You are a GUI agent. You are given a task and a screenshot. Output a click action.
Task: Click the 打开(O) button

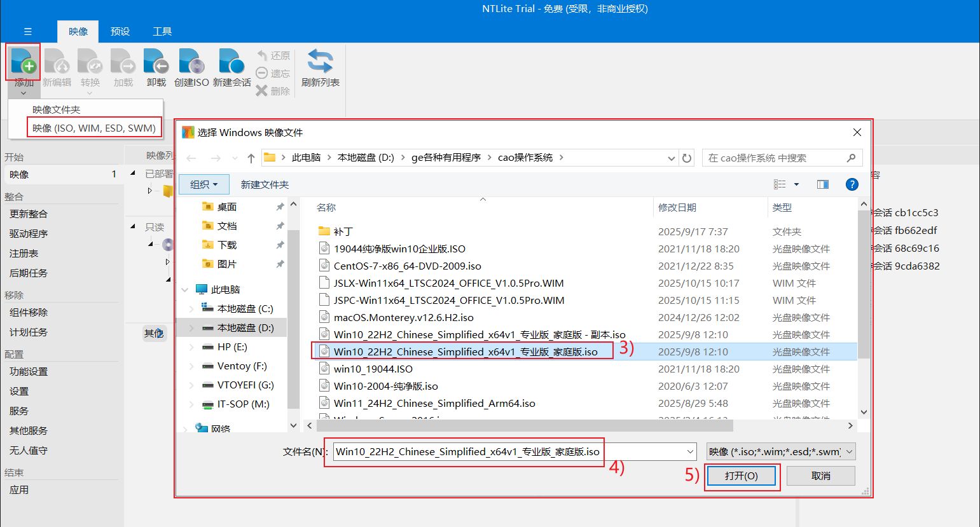[741, 476]
